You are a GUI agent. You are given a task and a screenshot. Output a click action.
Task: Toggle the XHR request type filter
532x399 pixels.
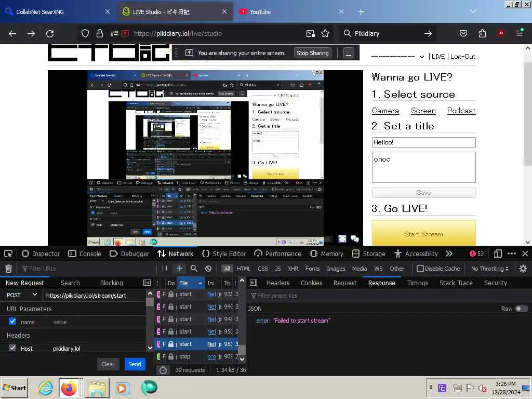293,269
